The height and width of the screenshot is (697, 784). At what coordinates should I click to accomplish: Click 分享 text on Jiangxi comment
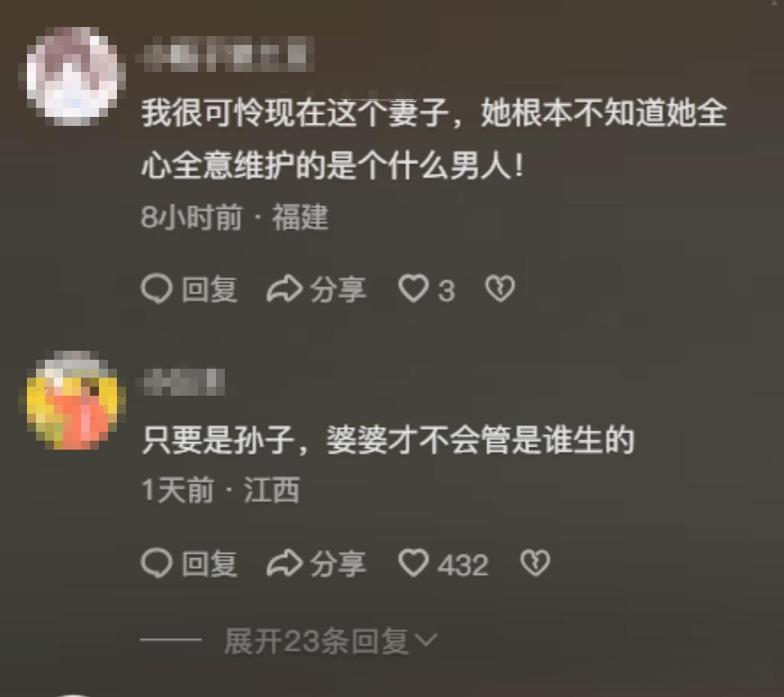[337, 563]
